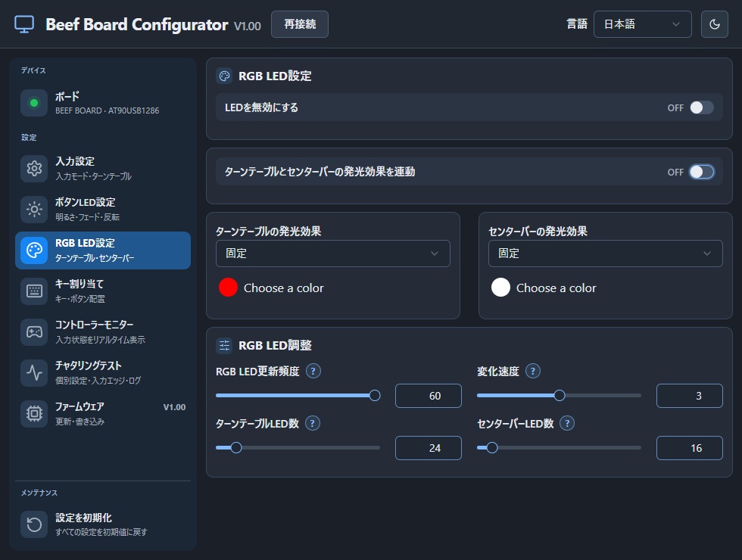The image size is (742, 560).
Task: Select キー割り当て in the sidebar
Action: tap(103, 291)
